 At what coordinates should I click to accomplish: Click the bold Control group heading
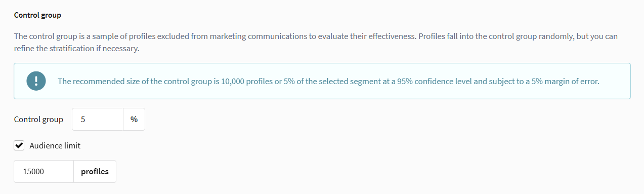(x=37, y=15)
